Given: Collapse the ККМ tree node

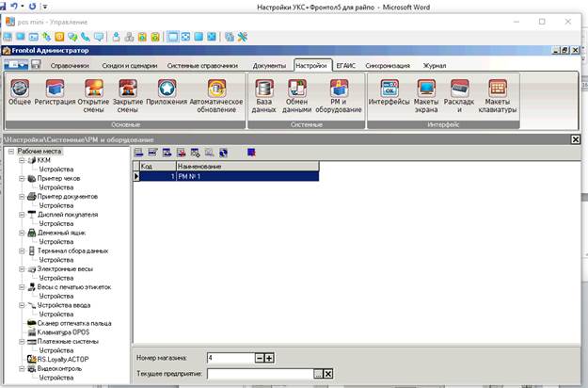Looking at the screenshot, I should click(22, 160).
